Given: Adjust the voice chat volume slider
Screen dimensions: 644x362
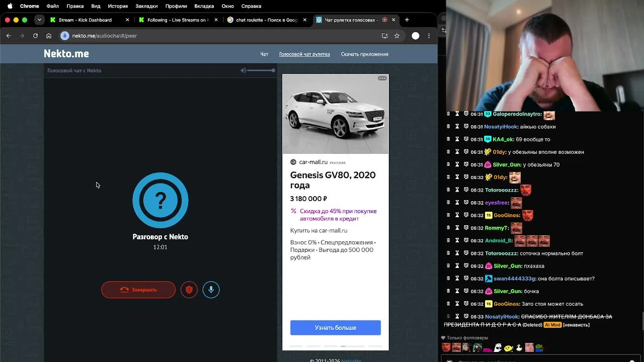Looking at the screenshot, I should (x=262, y=70).
